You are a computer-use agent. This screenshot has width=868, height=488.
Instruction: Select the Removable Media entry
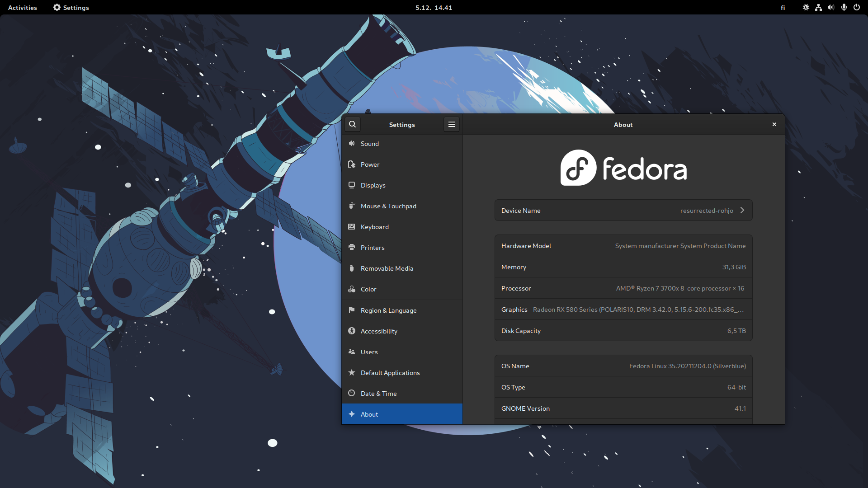(387, 268)
